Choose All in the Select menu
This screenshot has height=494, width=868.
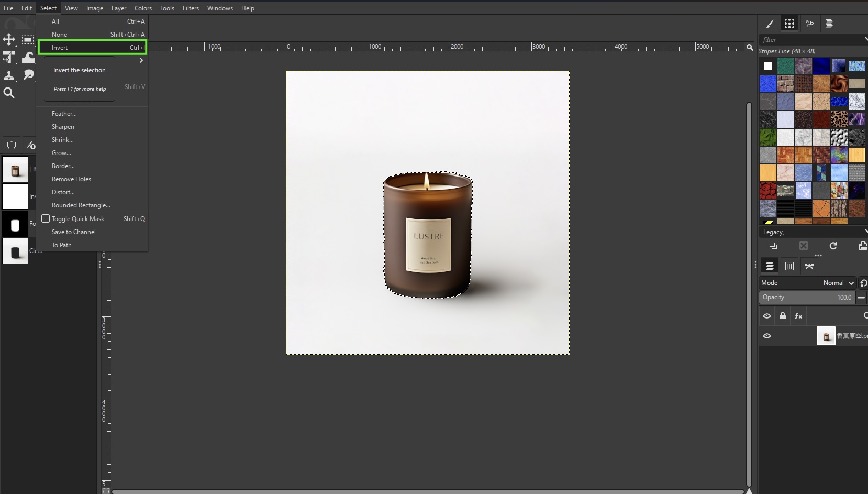(x=92, y=21)
